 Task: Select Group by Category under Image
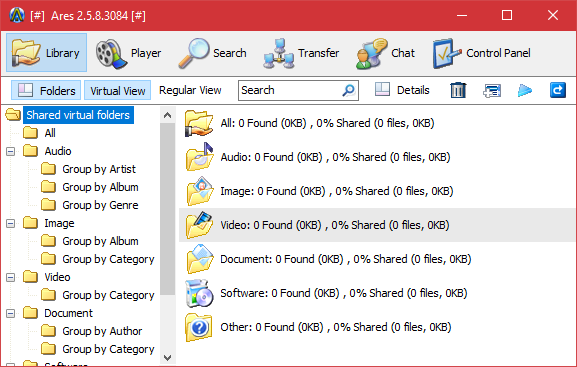click(108, 259)
